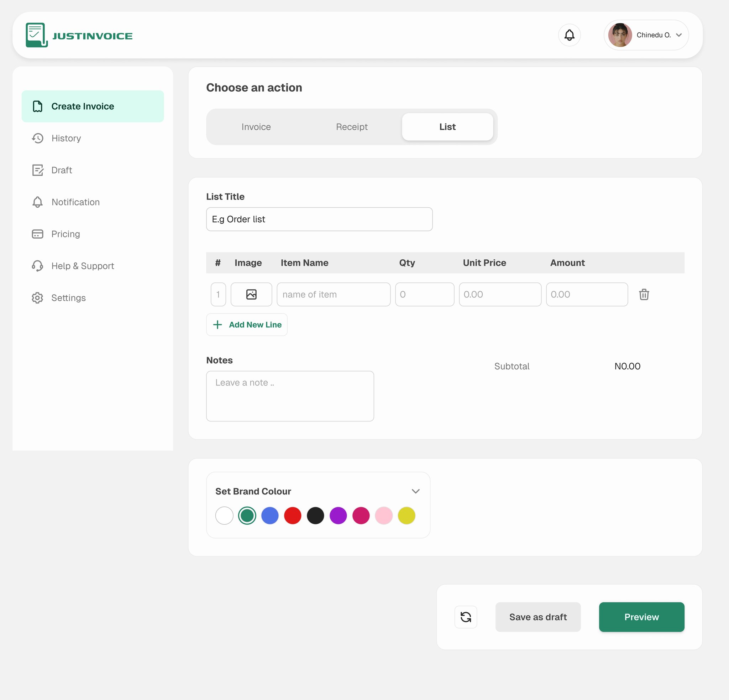Open Settings from the sidebar
Viewport: 729px width, 700px height.
click(68, 298)
